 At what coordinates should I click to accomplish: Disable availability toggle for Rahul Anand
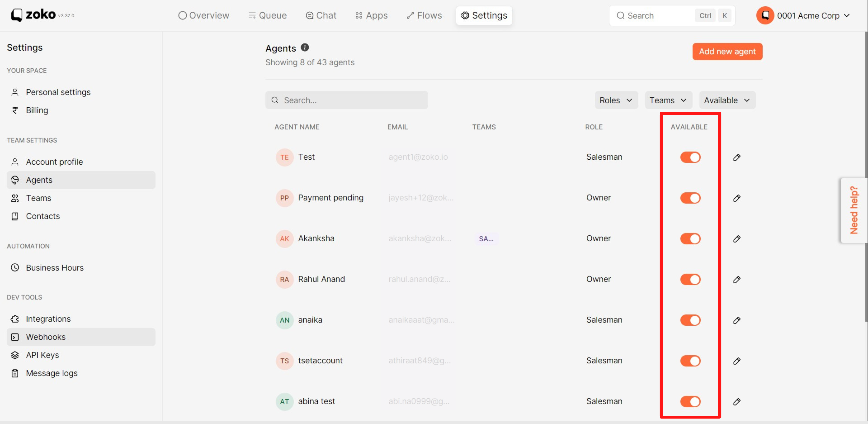pos(690,279)
